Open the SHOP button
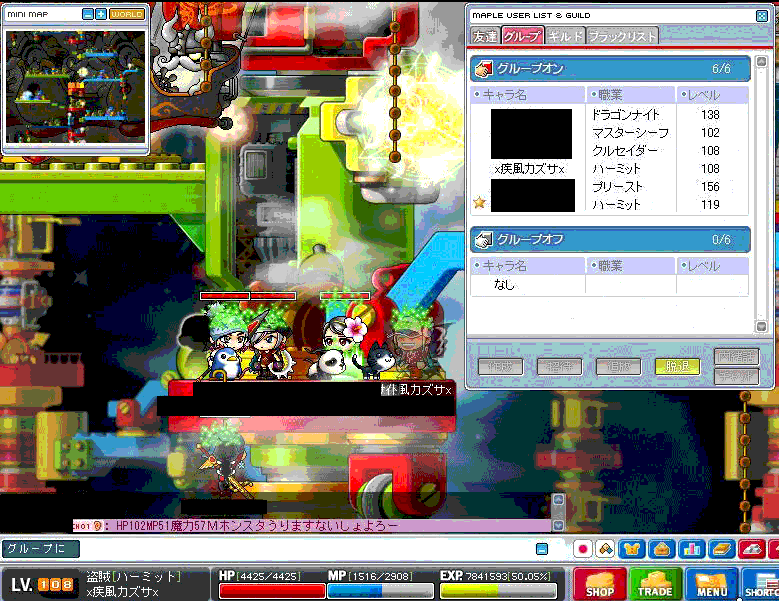Image resolution: width=779 pixels, height=601 pixels. pos(599,584)
